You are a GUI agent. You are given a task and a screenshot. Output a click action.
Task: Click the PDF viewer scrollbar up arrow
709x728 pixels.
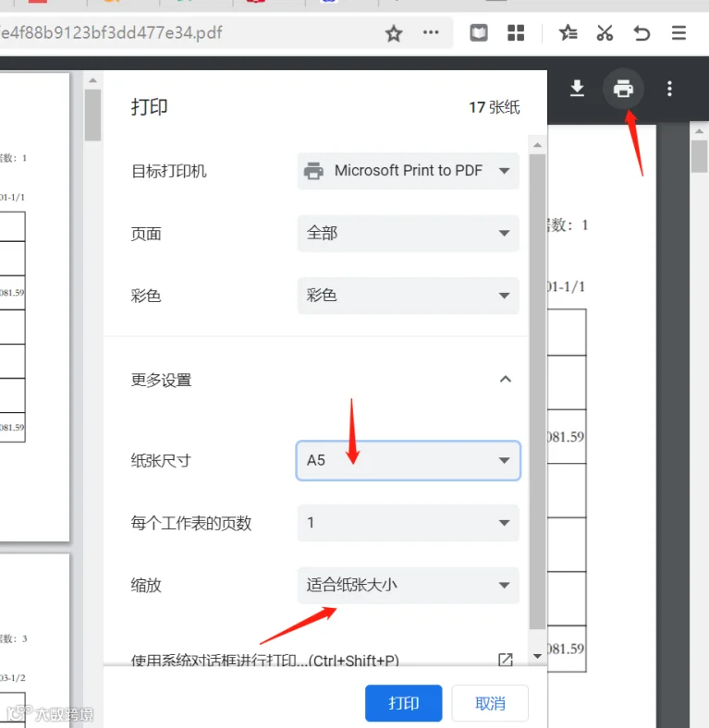(699, 131)
